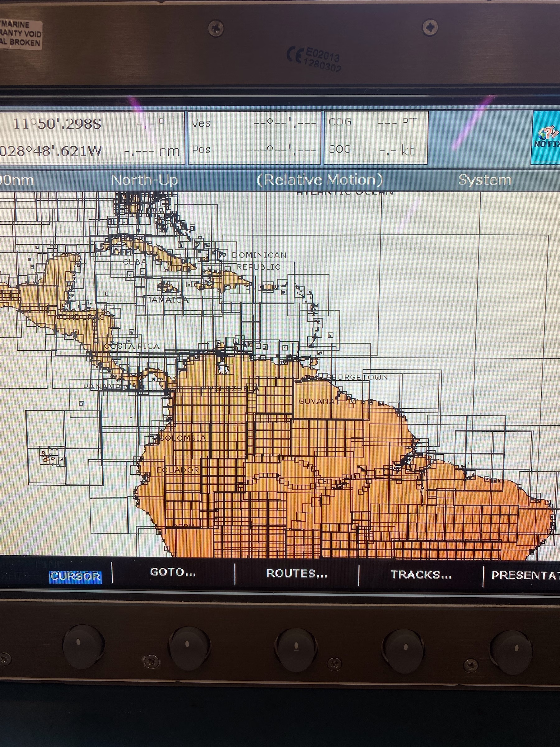
Task: Click the JAMAICA label on chart
Action: tap(167, 300)
